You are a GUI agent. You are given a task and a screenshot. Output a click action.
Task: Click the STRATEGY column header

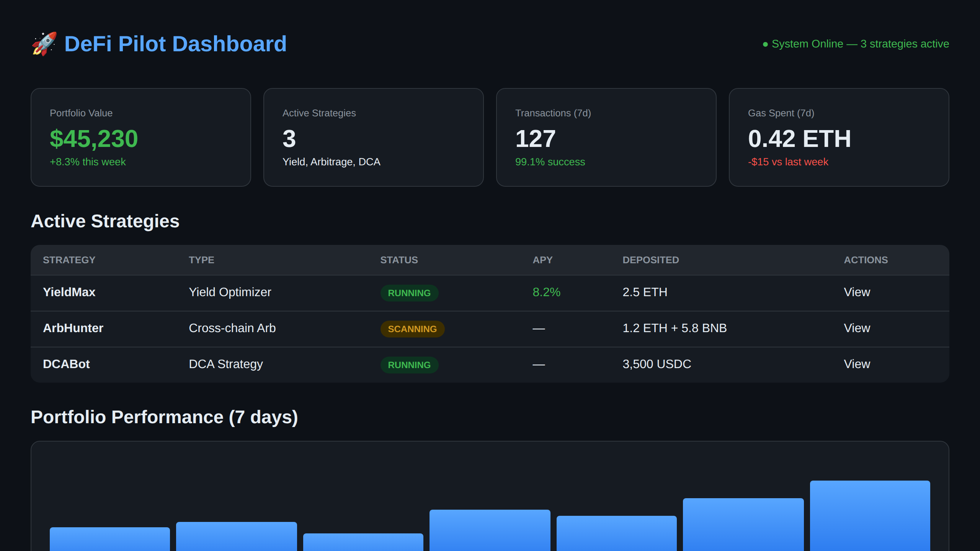pyautogui.click(x=69, y=260)
